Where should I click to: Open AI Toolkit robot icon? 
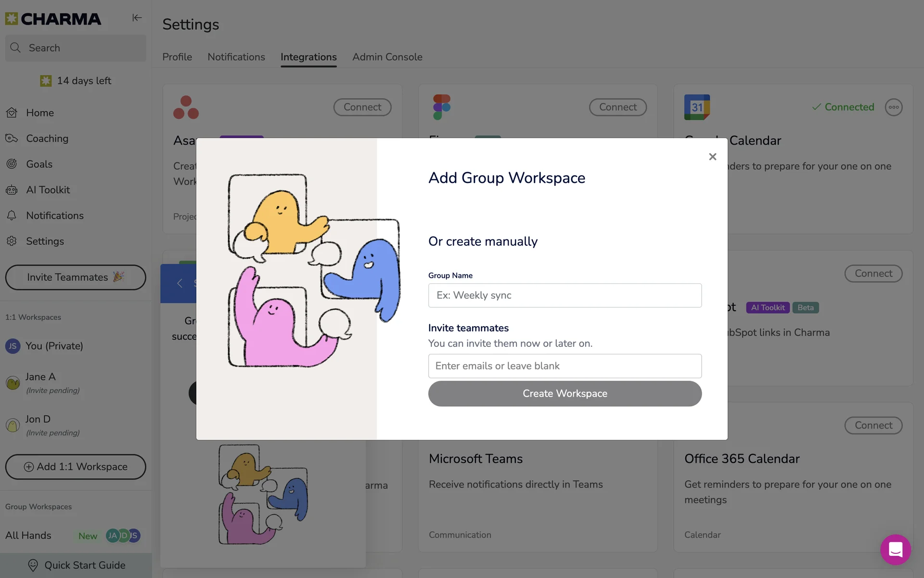click(x=12, y=190)
